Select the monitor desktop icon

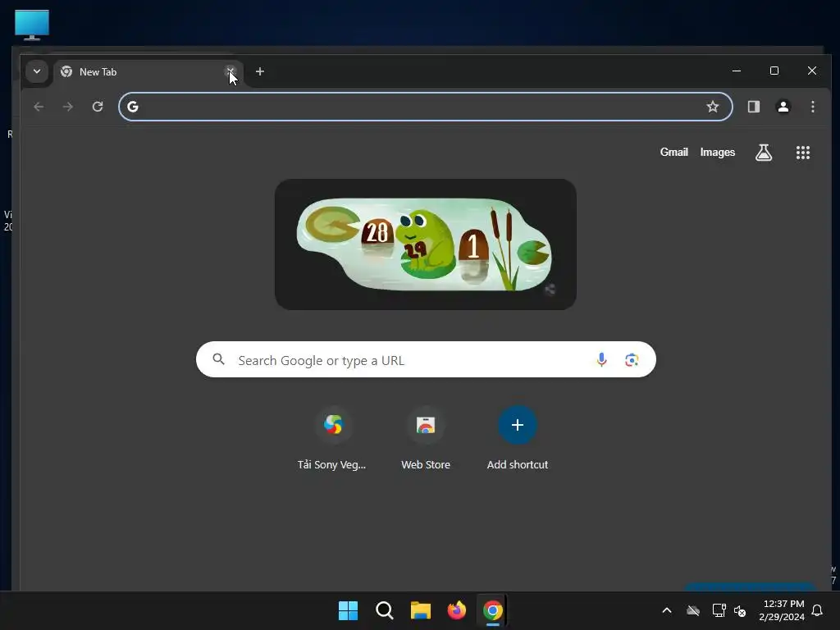coord(32,25)
